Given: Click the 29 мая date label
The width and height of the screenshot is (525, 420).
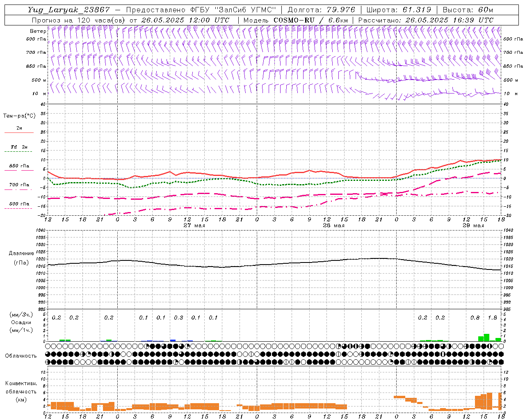Looking at the screenshot, I should pyautogui.click(x=473, y=226).
